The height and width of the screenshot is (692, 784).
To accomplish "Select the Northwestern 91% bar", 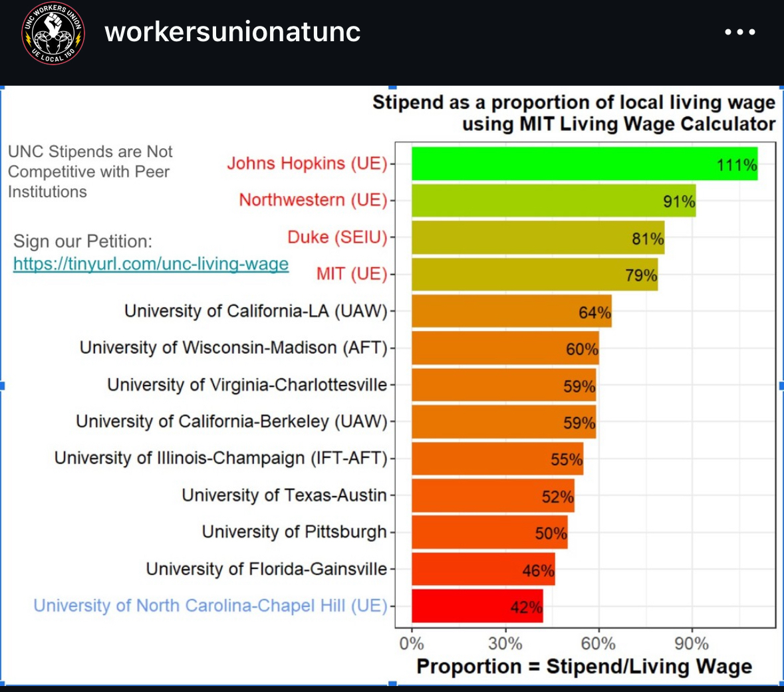I will [553, 201].
